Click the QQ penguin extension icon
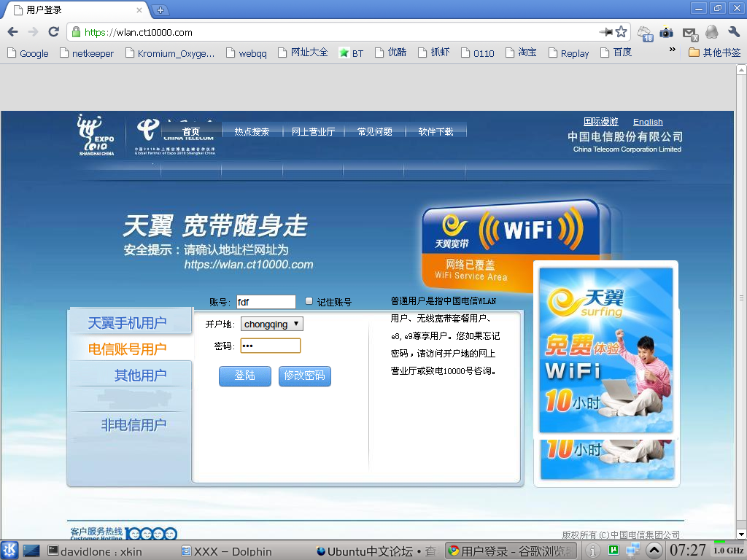 click(712, 32)
